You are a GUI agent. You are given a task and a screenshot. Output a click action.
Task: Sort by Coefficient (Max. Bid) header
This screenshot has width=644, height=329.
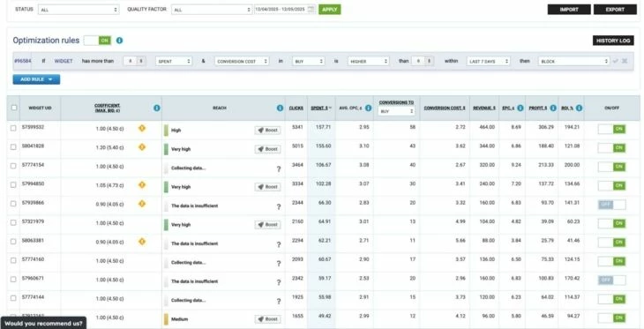pos(108,108)
